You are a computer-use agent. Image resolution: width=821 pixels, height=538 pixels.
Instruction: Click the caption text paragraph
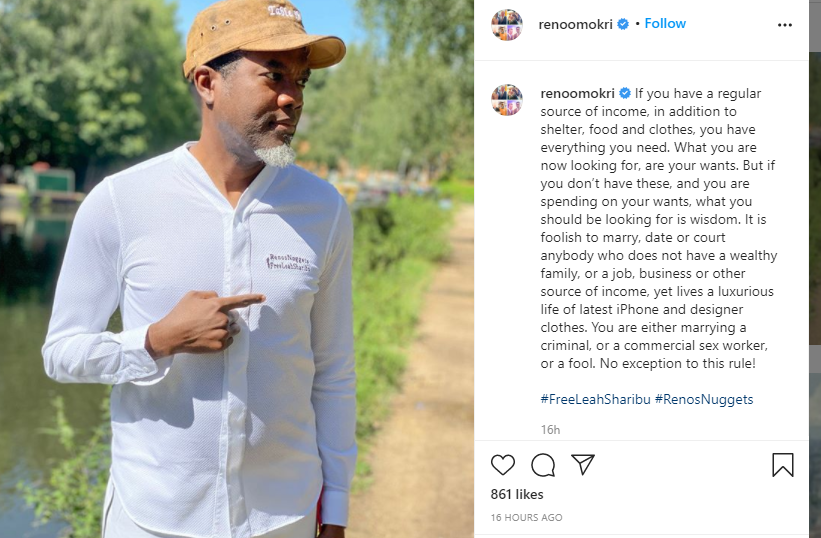click(x=659, y=228)
